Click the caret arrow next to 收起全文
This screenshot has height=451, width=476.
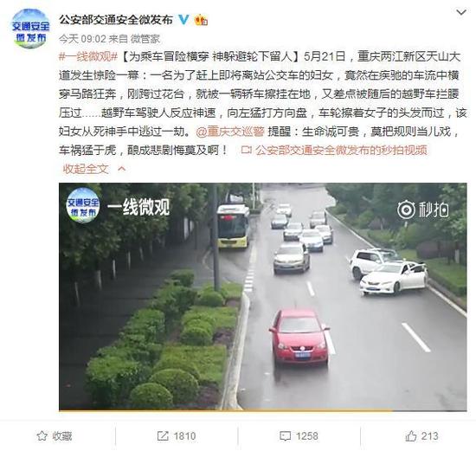121,168
